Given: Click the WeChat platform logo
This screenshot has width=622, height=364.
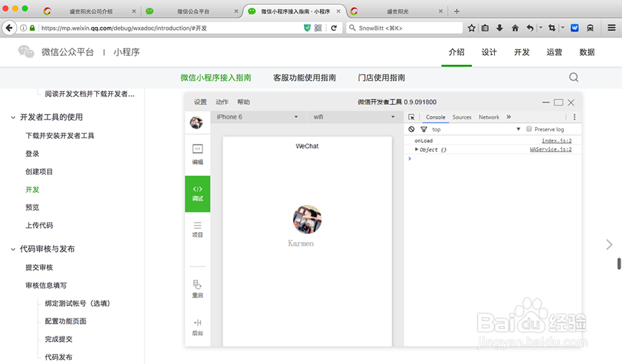Looking at the screenshot, I should point(26,52).
